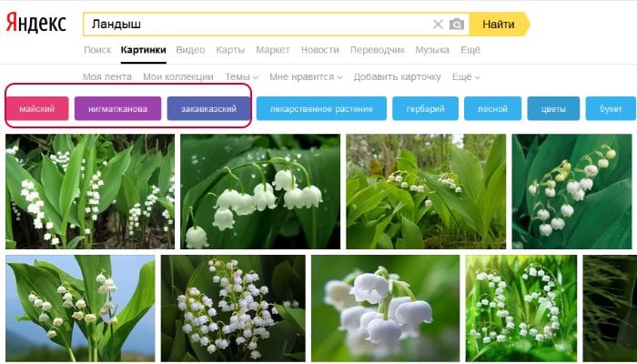The image size is (637, 364).
Task: Go to the Карты tab
Action: (230, 50)
